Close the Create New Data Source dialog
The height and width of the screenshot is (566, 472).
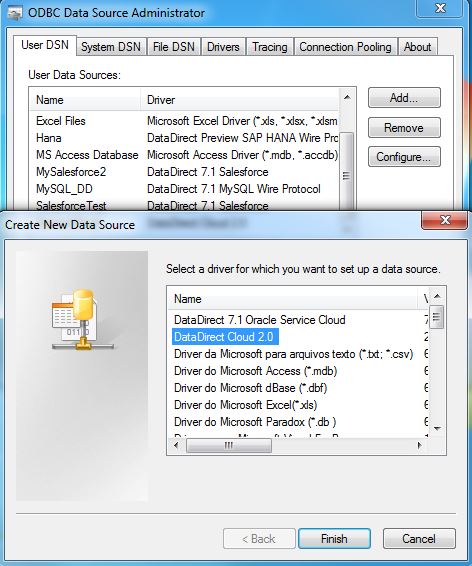(445, 219)
